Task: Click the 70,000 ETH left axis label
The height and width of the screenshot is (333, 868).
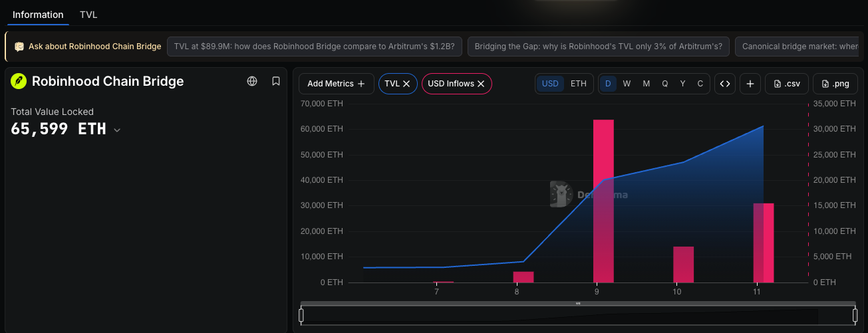Action: click(x=322, y=104)
